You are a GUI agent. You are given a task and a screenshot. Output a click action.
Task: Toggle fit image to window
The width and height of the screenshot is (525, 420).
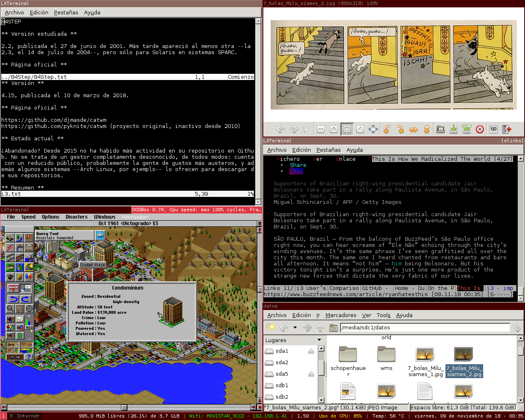click(x=347, y=130)
